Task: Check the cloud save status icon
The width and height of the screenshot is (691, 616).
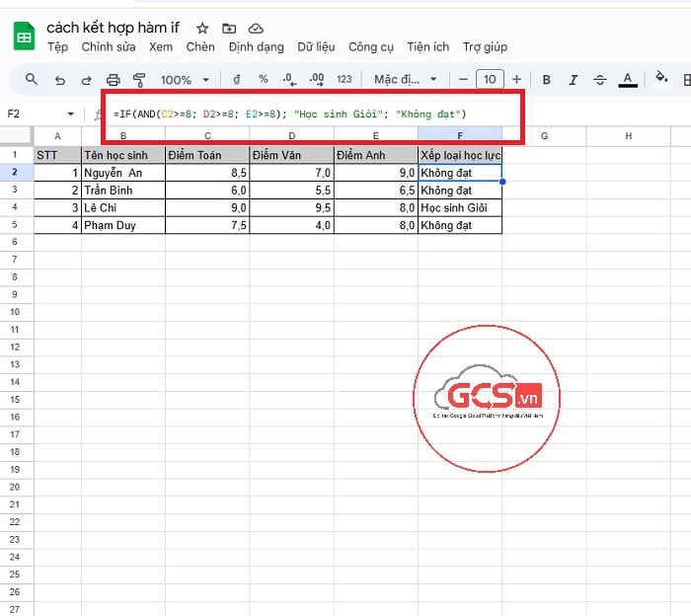Action: pos(256,28)
